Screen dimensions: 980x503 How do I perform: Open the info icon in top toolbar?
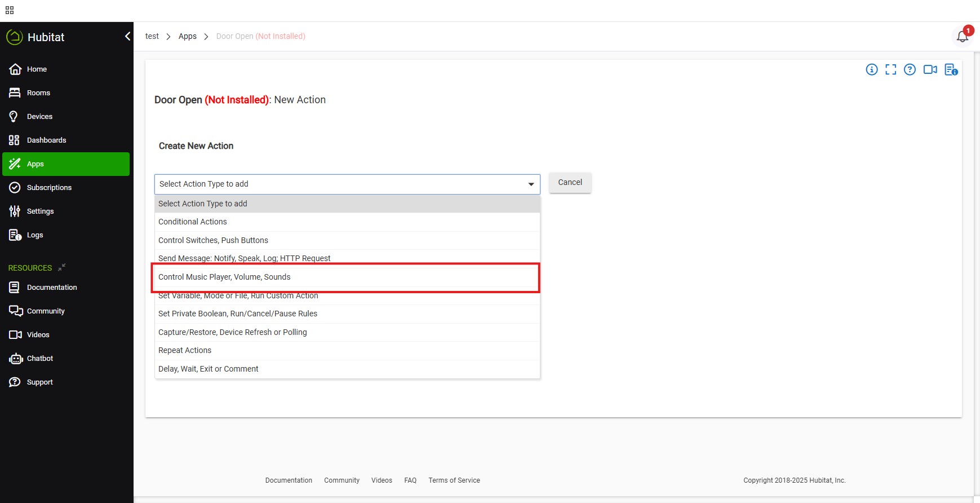tap(871, 69)
